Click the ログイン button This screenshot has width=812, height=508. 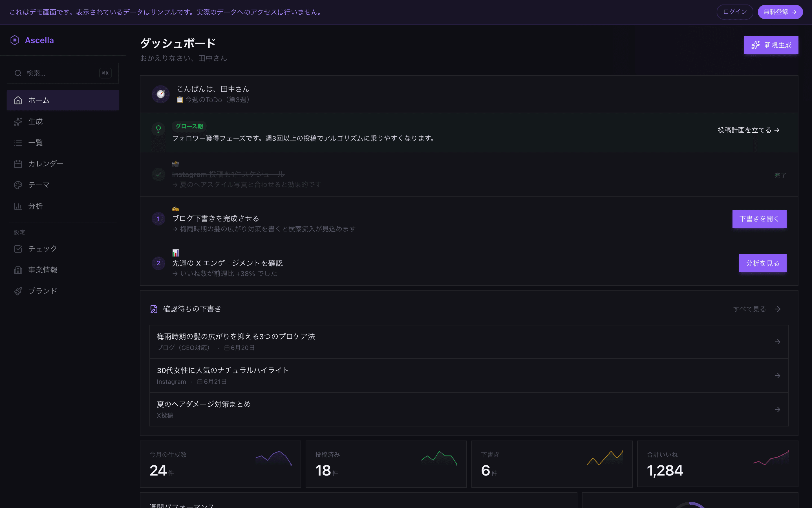point(734,12)
